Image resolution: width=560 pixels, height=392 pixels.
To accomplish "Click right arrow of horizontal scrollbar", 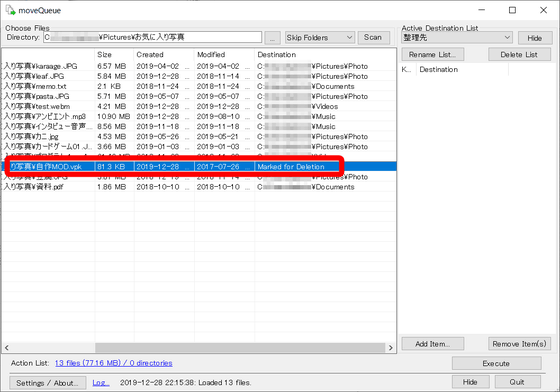I will pyautogui.click(x=391, y=348).
